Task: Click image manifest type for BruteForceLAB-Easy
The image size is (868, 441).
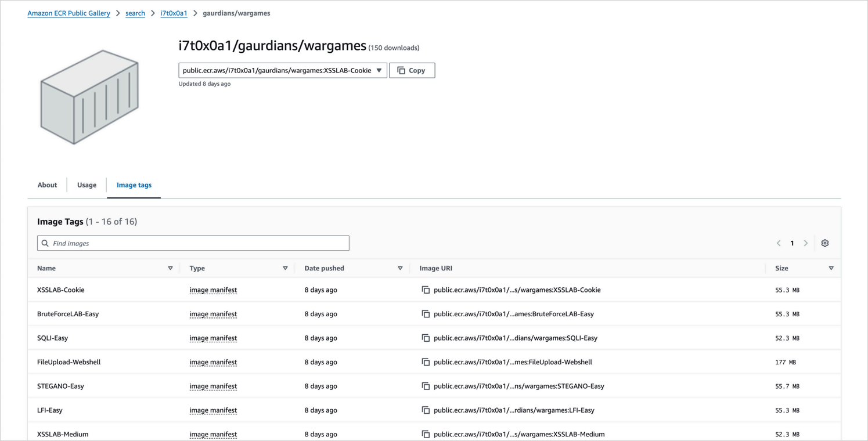Action: (x=213, y=314)
